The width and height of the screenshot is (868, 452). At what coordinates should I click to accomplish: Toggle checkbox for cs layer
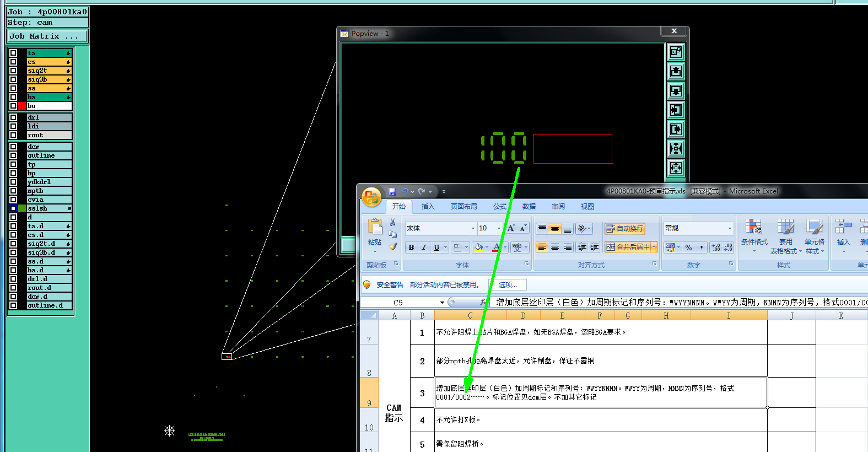click(13, 62)
